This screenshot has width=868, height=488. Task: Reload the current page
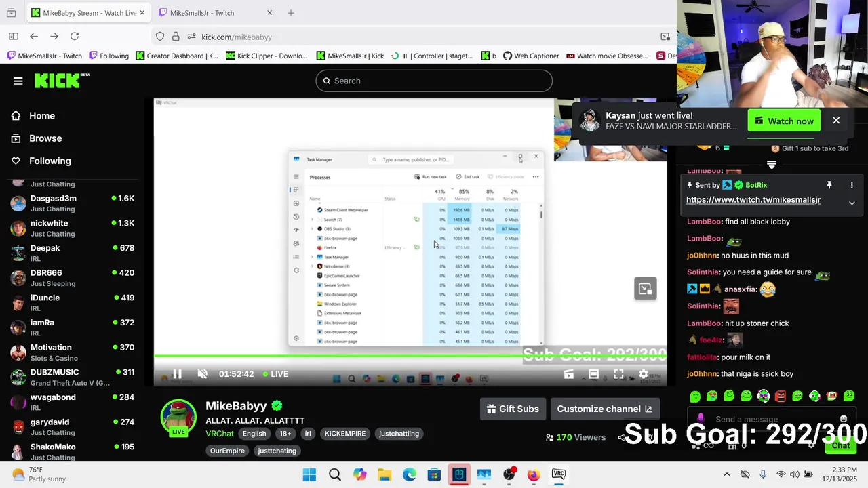pos(75,37)
